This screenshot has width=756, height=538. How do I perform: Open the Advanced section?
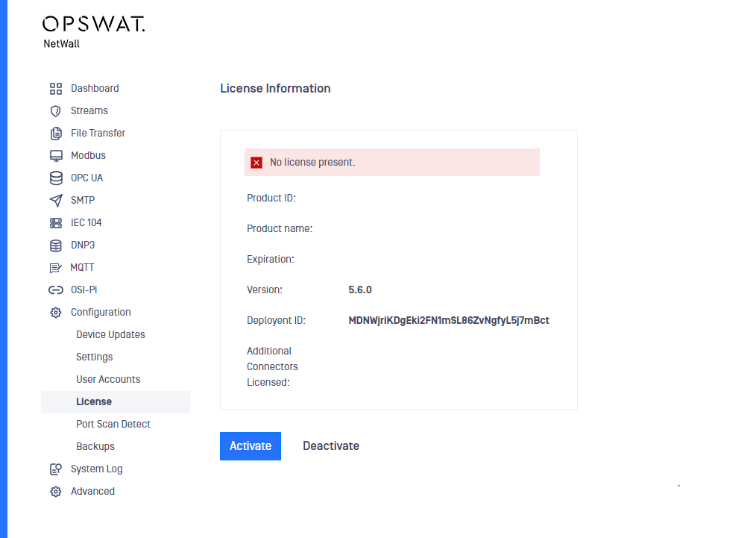[92, 491]
